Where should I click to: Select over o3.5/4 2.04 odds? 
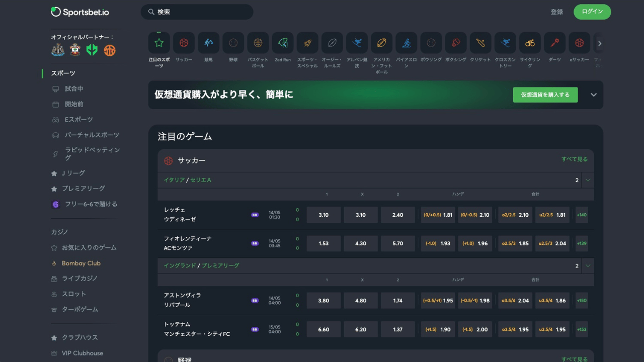(515, 301)
